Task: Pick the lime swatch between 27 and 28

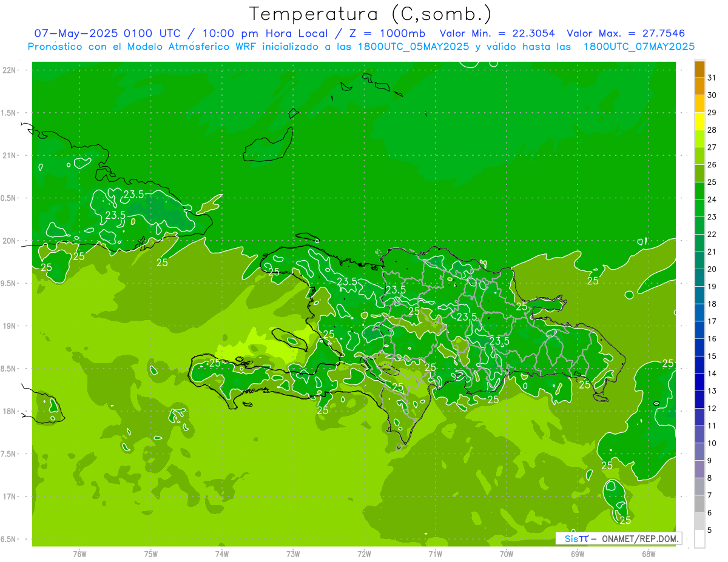Action: [699, 139]
